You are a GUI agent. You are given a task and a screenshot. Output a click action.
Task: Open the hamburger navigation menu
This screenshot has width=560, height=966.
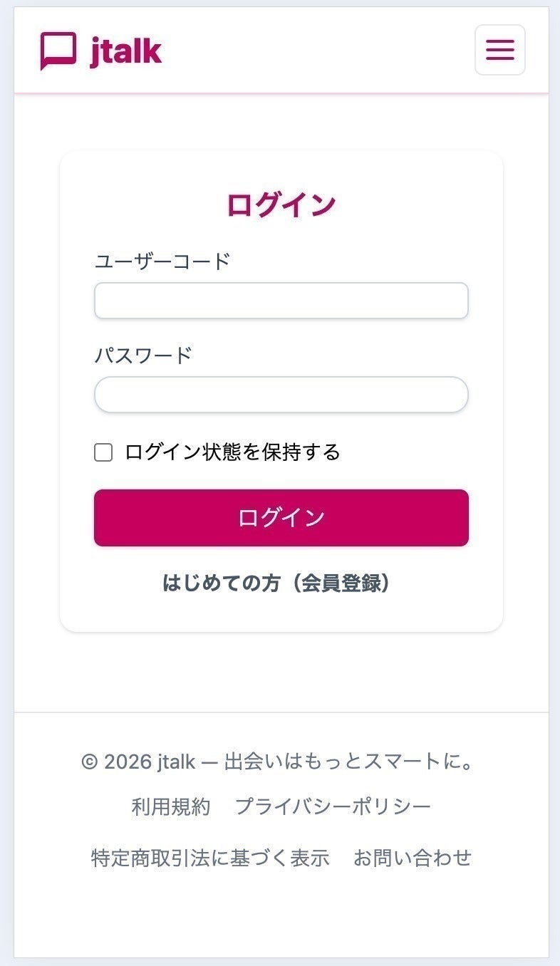tap(499, 50)
